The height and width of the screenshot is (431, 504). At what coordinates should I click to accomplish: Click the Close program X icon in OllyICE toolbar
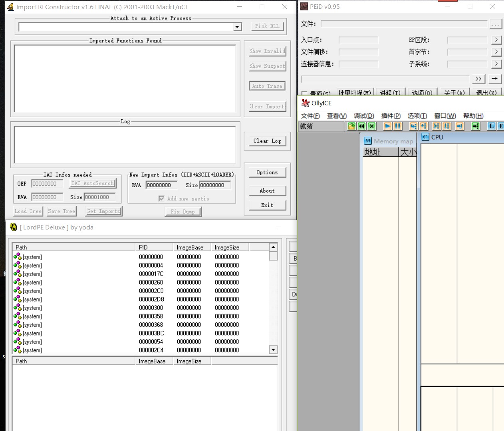coord(372,126)
